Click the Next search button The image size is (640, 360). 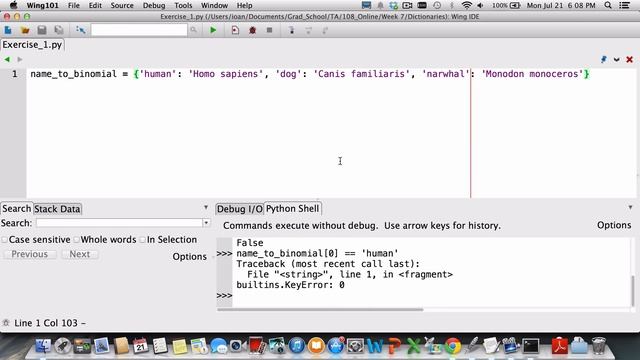pos(80,254)
